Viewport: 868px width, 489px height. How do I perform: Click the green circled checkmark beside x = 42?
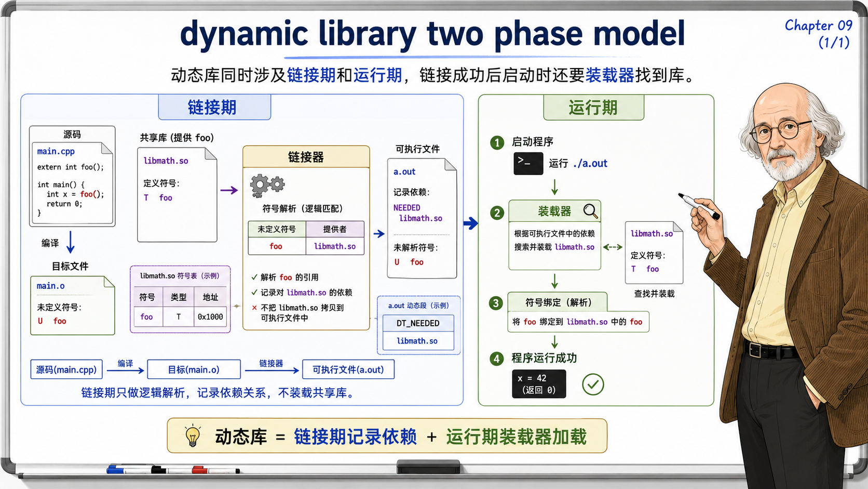pyautogui.click(x=592, y=385)
